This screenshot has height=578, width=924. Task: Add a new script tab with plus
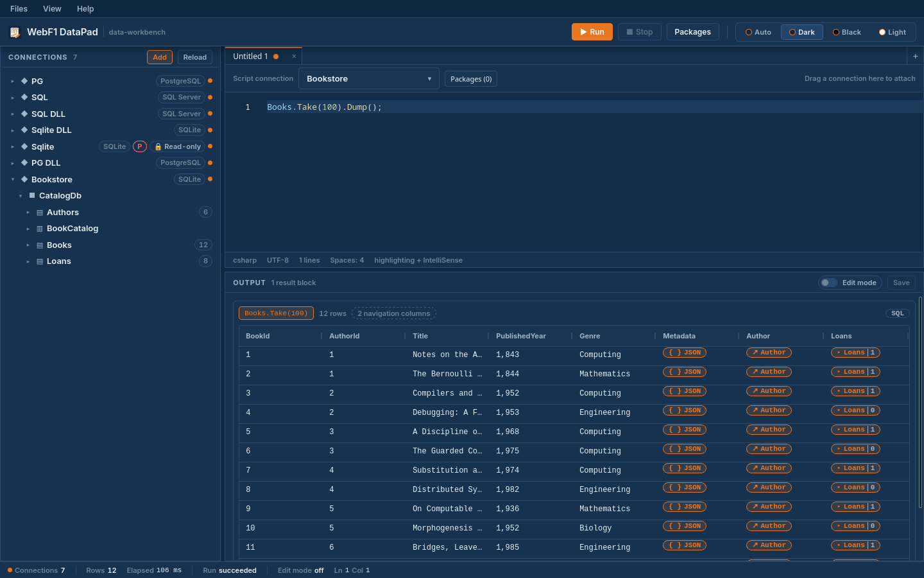915,57
